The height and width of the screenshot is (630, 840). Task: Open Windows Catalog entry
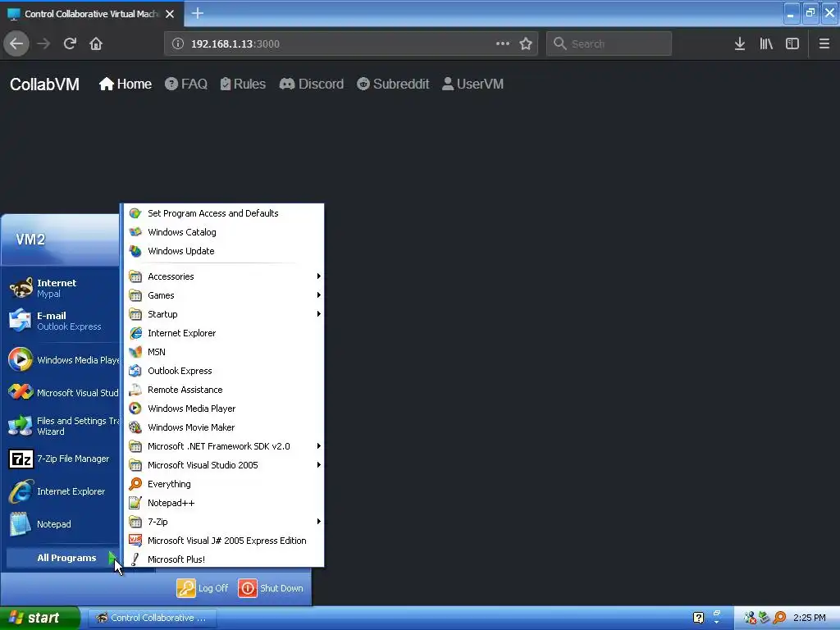(x=224, y=232)
